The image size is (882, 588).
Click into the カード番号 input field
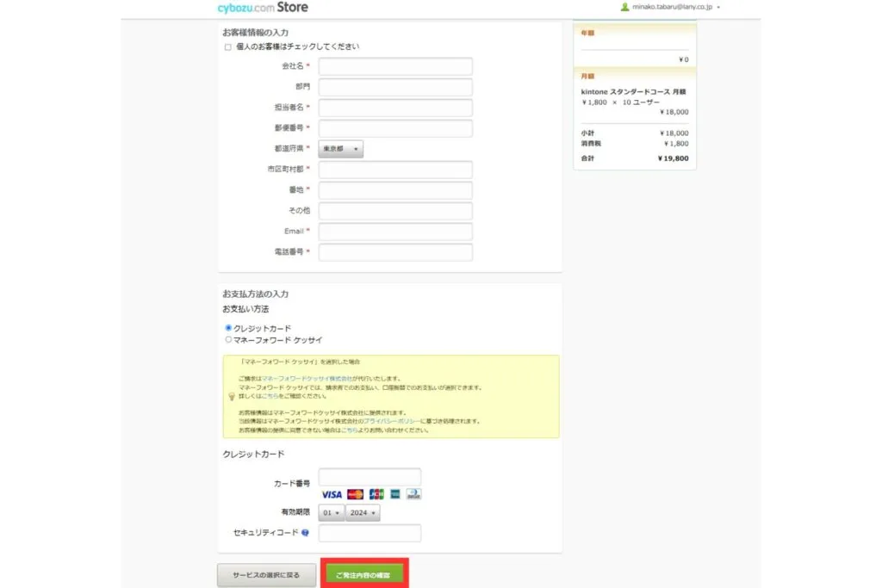pos(370,477)
